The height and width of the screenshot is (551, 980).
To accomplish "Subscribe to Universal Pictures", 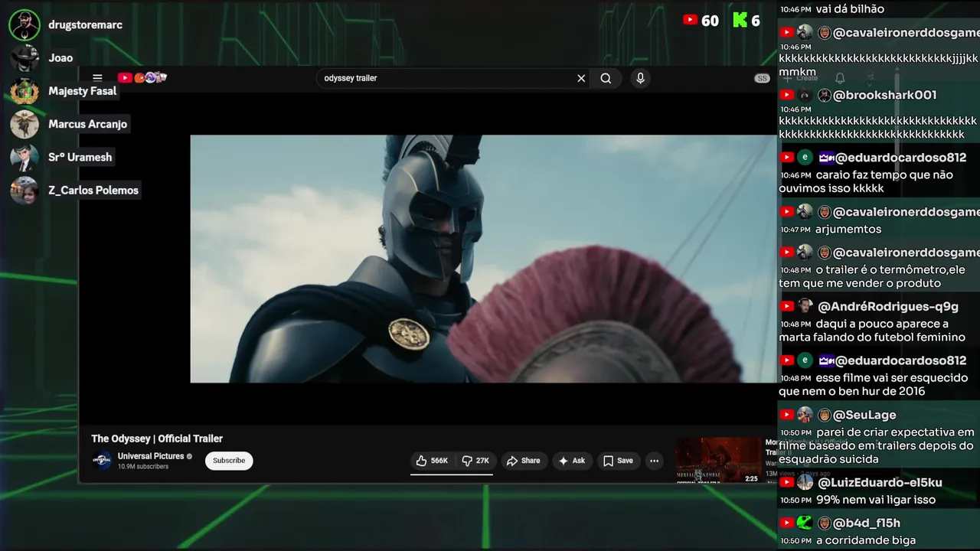I will click(229, 461).
